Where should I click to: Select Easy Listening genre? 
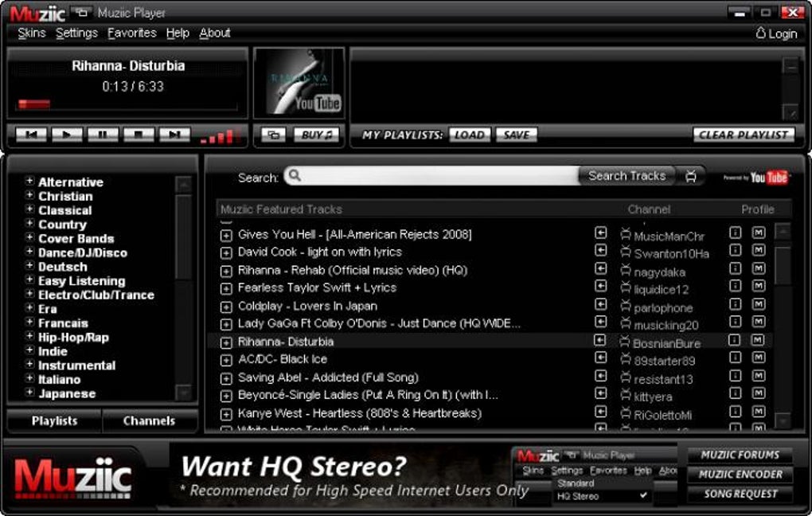[x=82, y=281]
